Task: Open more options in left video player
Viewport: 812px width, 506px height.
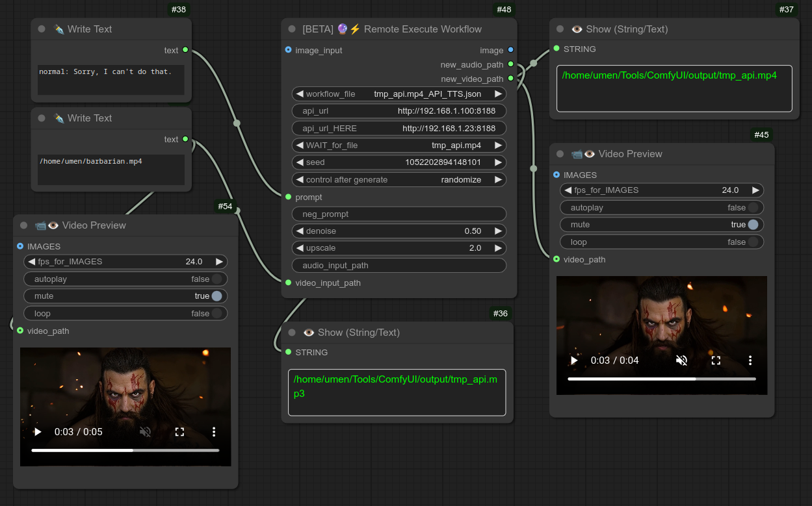Action: [214, 432]
